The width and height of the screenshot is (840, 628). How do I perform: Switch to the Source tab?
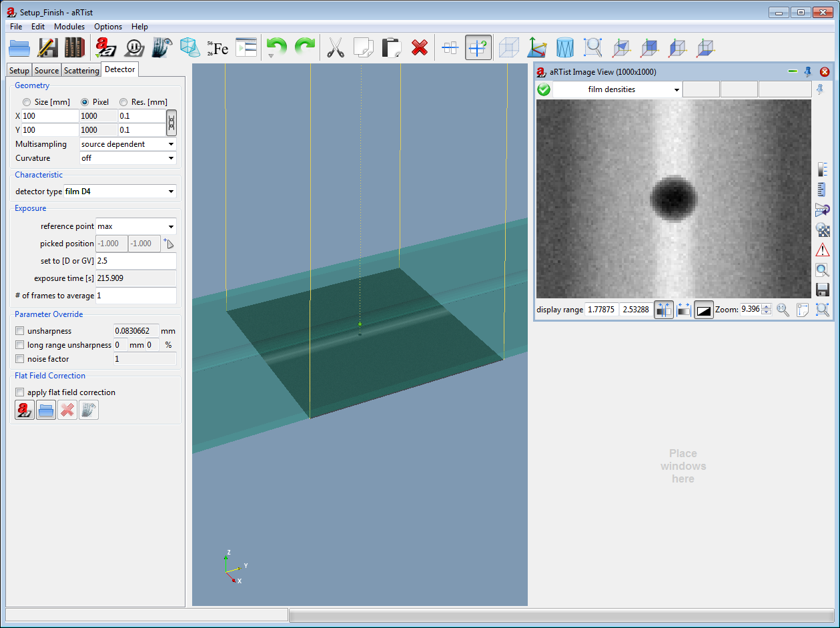(x=47, y=71)
